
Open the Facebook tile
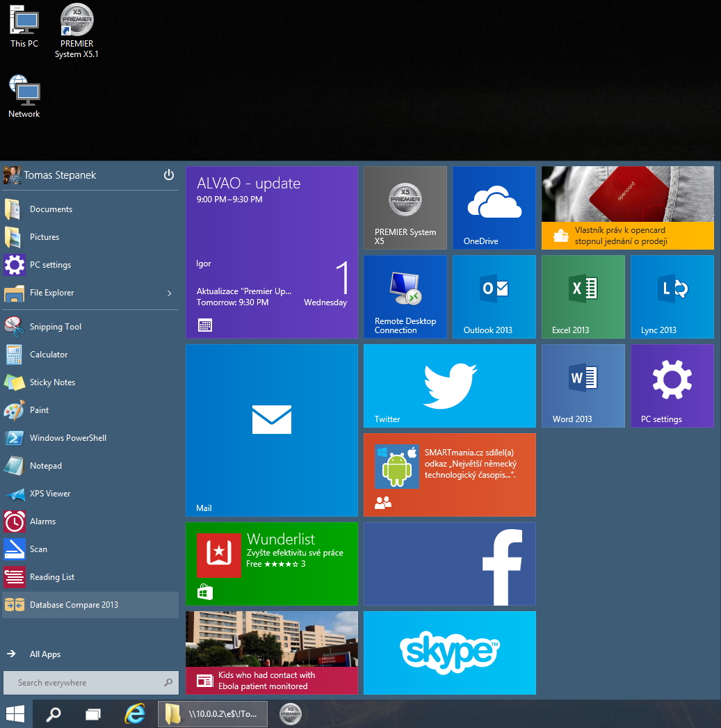[x=450, y=564]
